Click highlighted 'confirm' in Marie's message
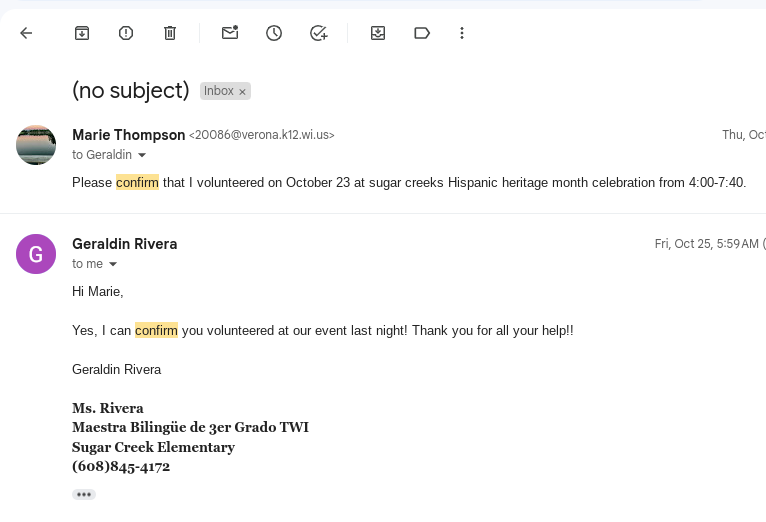 pyautogui.click(x=137, y=182)
